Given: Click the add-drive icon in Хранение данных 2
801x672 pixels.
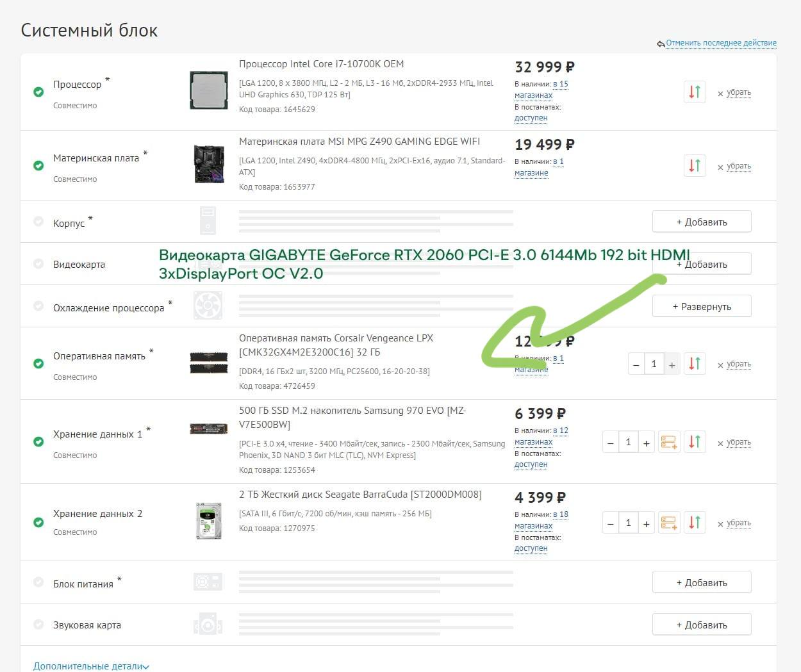Looking at the screenshot, I should click(x=669, y=523).
